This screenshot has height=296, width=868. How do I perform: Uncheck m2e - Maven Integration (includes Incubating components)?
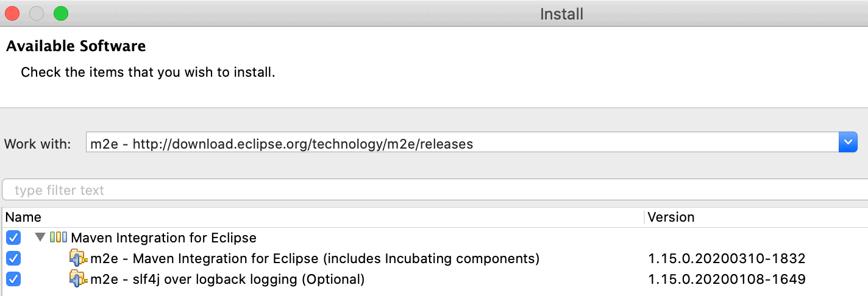pyautogui.click(x=13, y=258)
